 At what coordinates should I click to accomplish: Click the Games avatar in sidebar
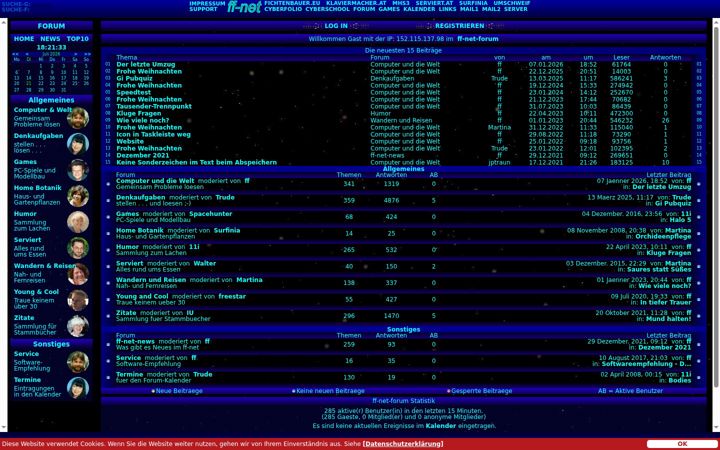[x=78, y=170]
